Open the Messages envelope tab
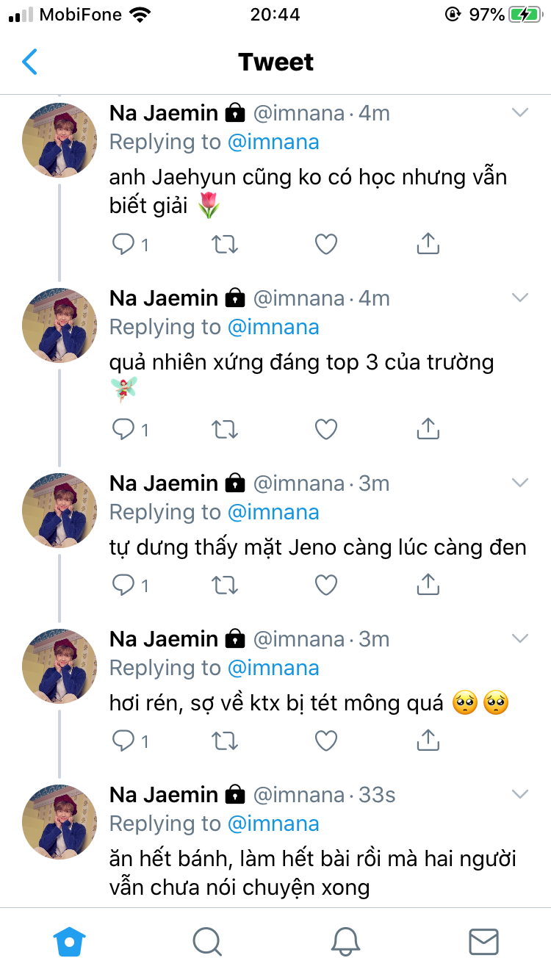 (x=483, y=941)
